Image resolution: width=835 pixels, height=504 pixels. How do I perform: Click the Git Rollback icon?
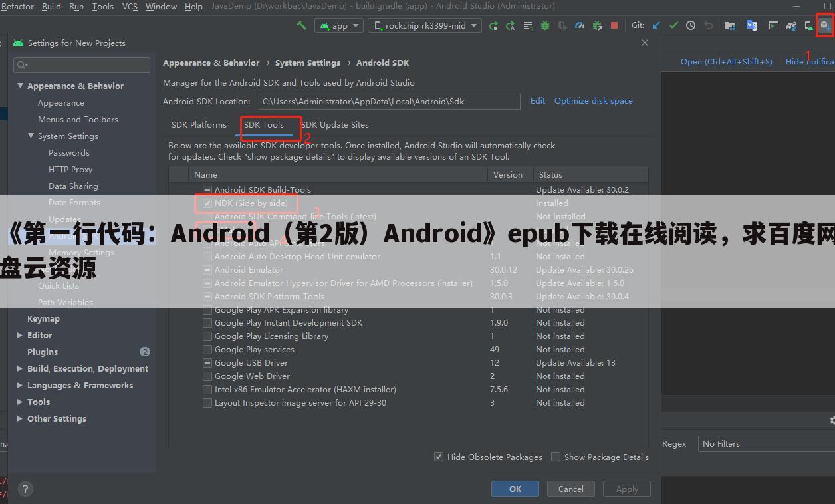(708, 26)
